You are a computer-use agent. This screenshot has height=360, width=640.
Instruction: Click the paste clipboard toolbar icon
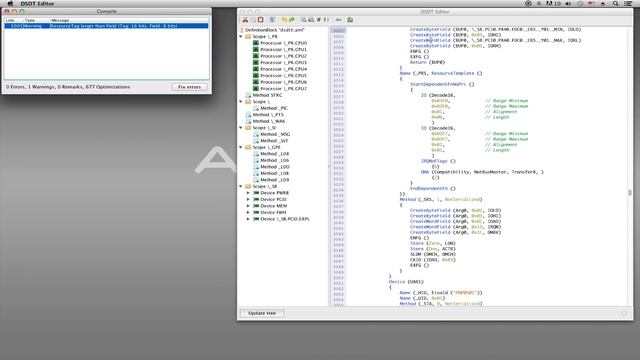point(260,20)
